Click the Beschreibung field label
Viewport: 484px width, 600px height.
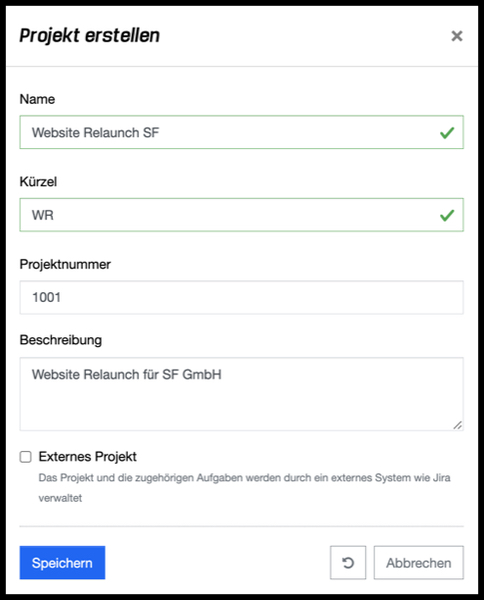61,340
